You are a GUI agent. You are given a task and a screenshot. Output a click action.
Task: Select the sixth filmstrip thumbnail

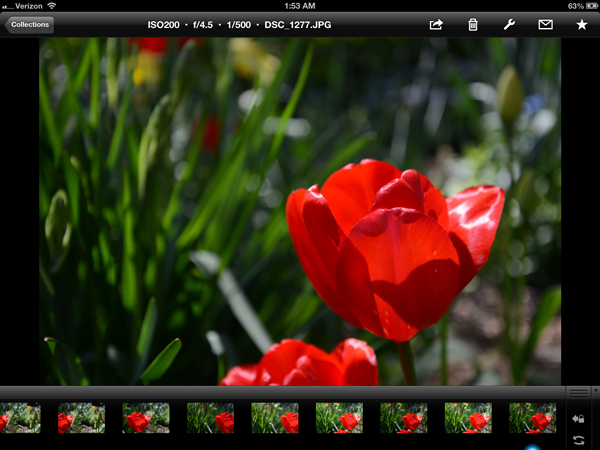[x=339, y=418]
